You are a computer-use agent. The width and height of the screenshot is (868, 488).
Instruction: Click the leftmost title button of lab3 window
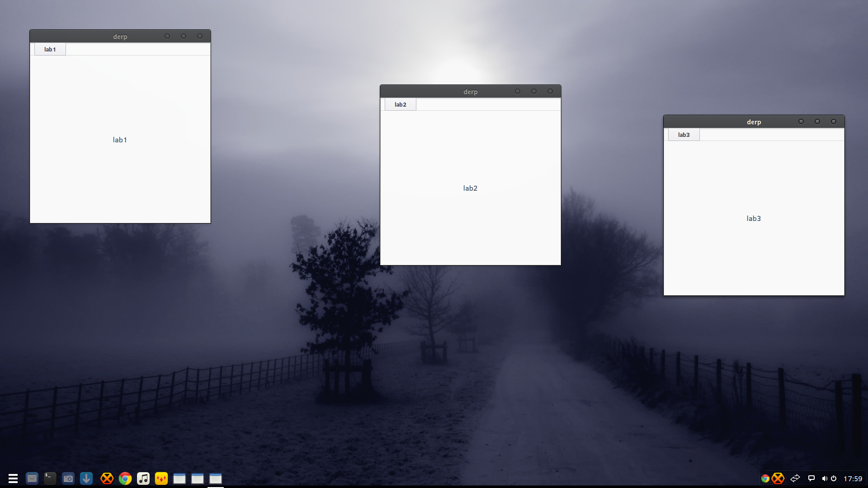tap(801, 122)
